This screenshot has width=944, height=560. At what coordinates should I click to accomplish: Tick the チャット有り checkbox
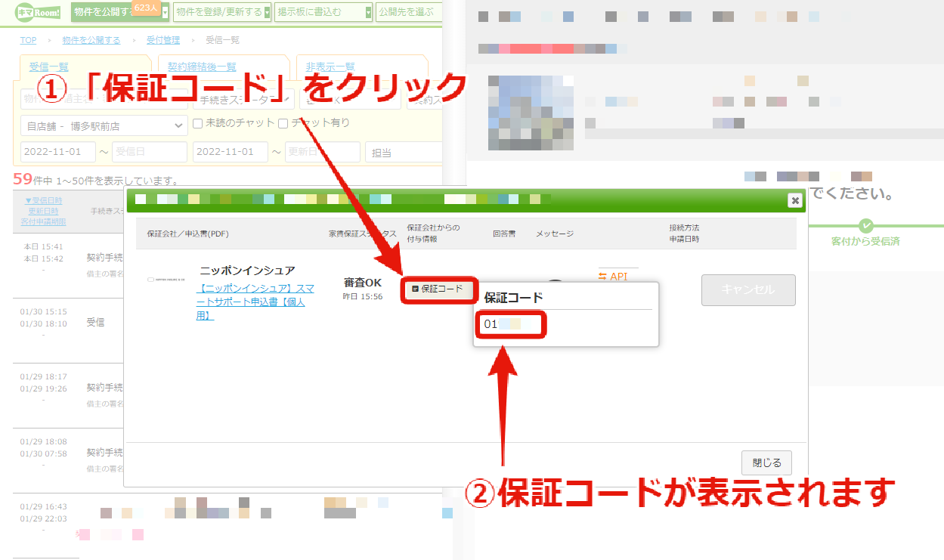[283, 123]
